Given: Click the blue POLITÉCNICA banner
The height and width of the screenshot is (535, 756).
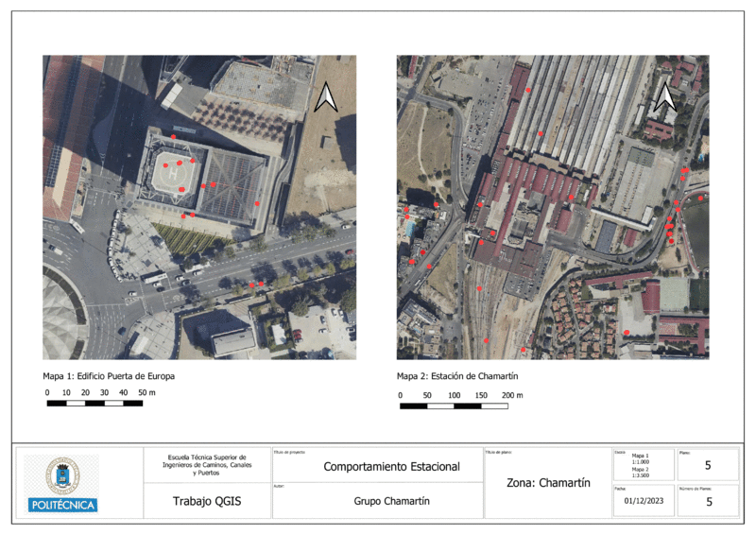Looking at the screenshot, I should [x=63, y=505].
